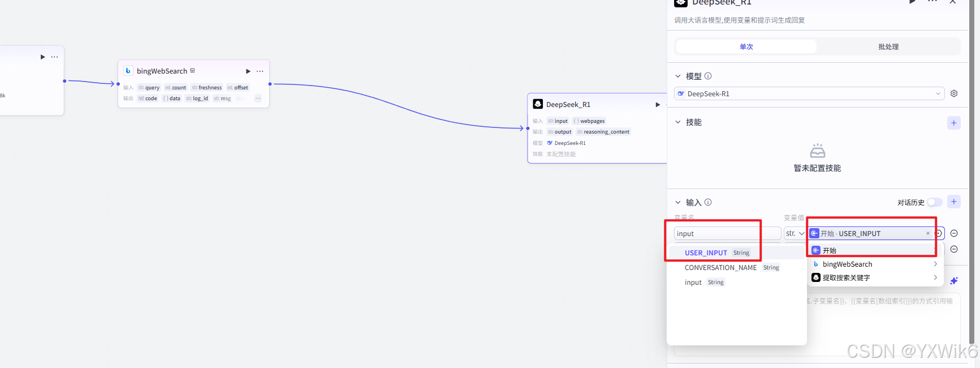Collapse the 输入 section

[678, 202]
